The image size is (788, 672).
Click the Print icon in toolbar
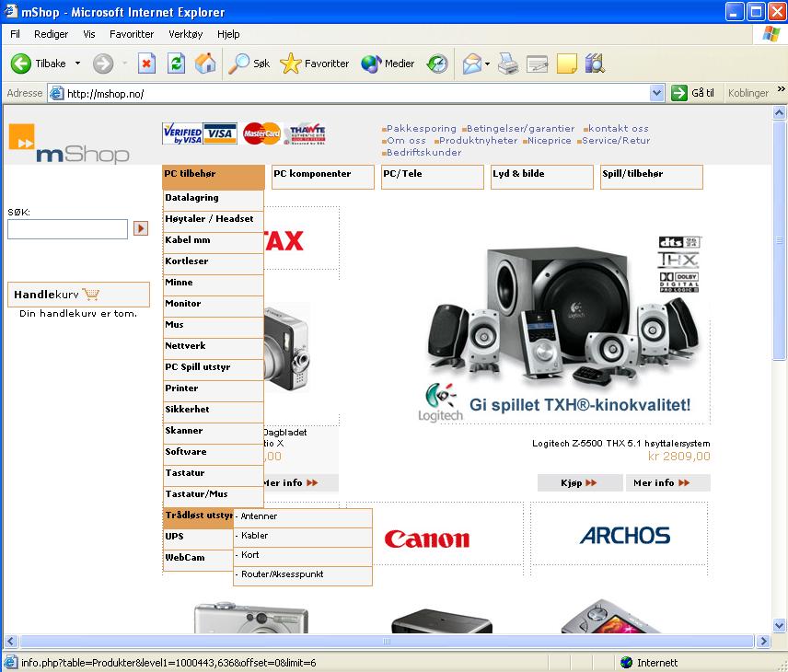pyautogui.click(x=508, y=64)
